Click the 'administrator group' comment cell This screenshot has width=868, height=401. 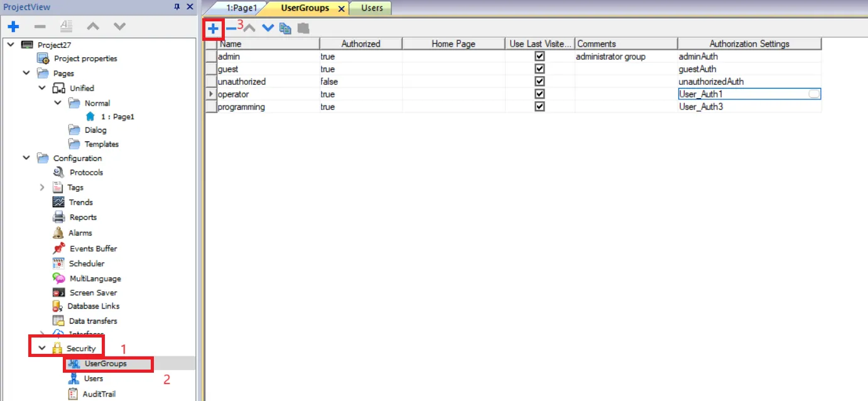point(626,57)
